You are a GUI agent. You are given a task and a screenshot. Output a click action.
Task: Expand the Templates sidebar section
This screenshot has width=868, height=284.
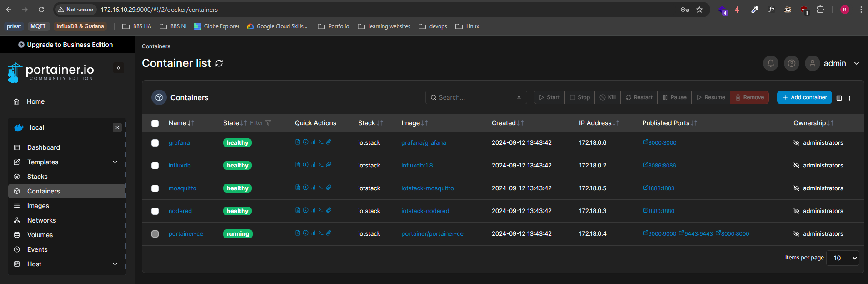67,162
